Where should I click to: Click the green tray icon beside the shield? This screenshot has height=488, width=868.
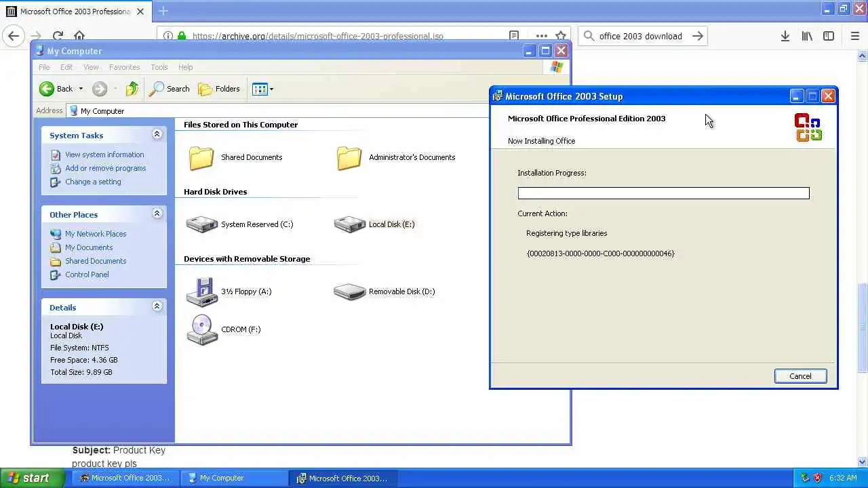805,478
